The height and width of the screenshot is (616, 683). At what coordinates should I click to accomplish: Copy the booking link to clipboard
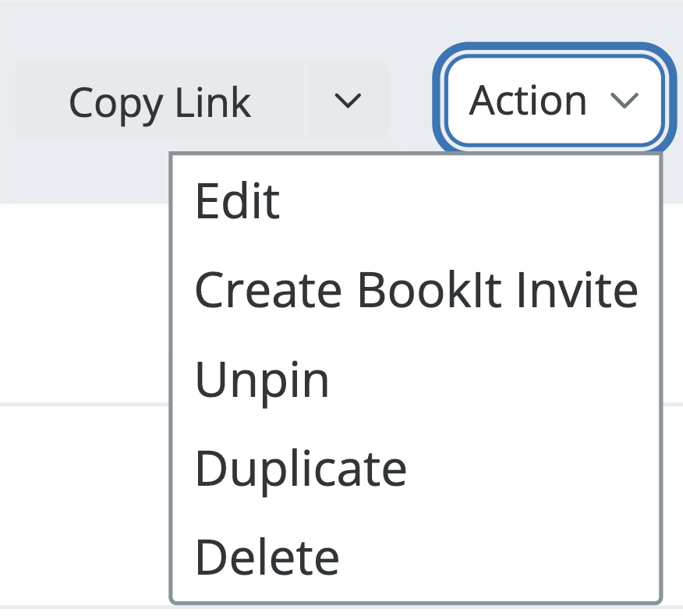(161, 101)
